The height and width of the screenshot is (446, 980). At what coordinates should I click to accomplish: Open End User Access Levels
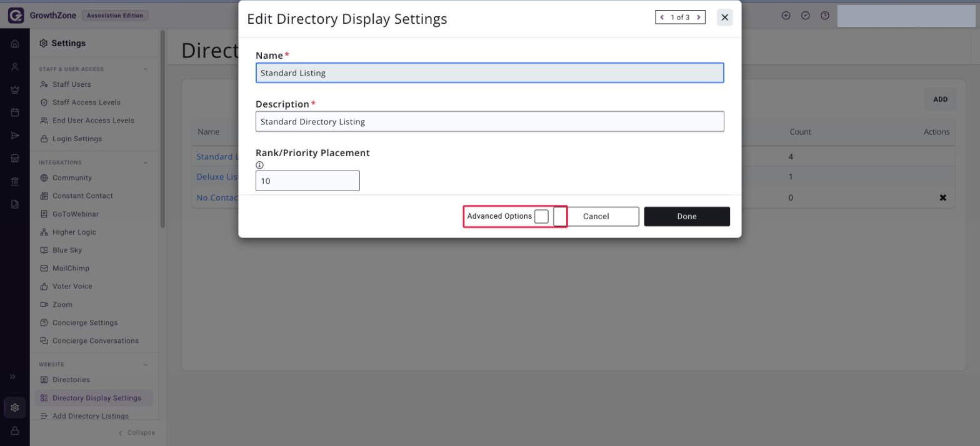tap(93, 121)
